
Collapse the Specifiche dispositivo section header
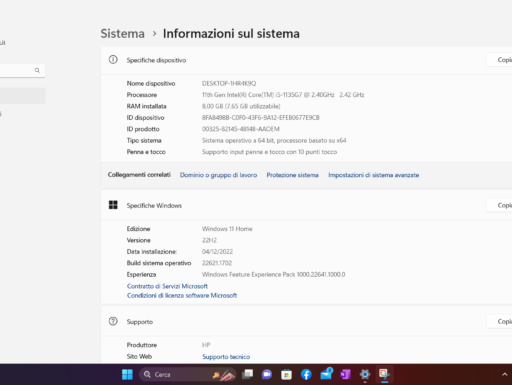pos(306,60)
